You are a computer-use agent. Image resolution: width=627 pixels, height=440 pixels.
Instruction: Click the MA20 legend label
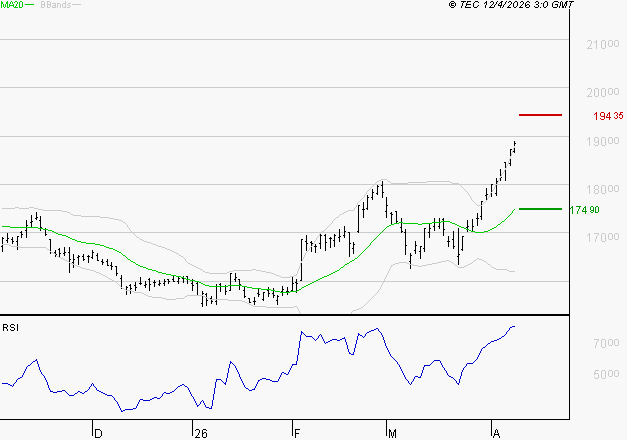[11, 5]
